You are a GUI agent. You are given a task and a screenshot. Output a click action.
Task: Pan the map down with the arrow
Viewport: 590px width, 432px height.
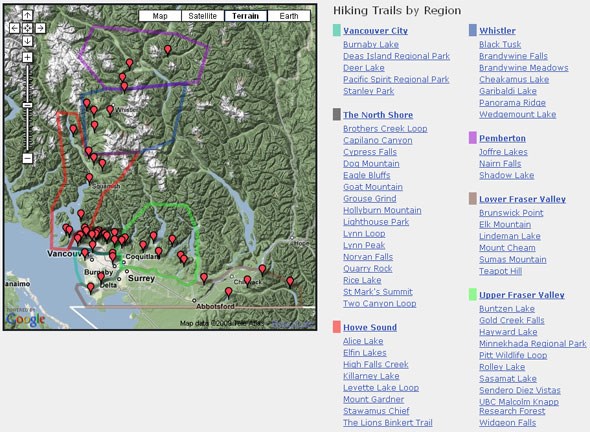27,41
